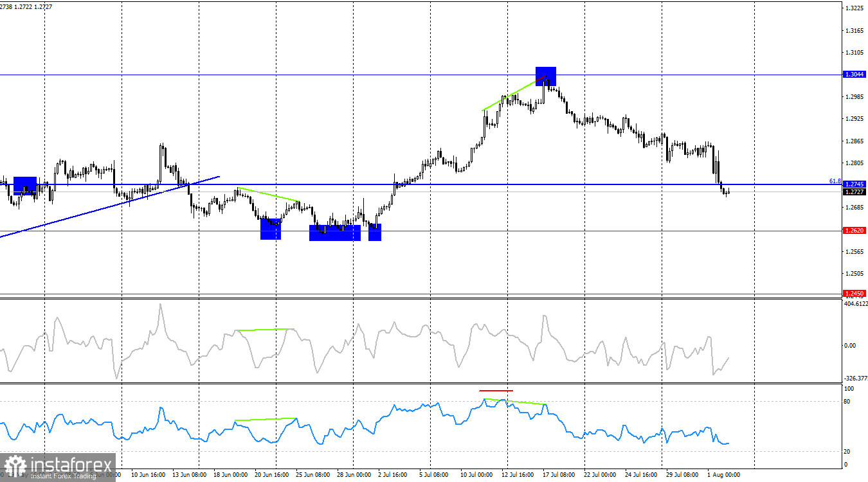This screenshot has height=482, width=868.
Task: Click the current price tag 1.2727
Action: pos(854,192)
